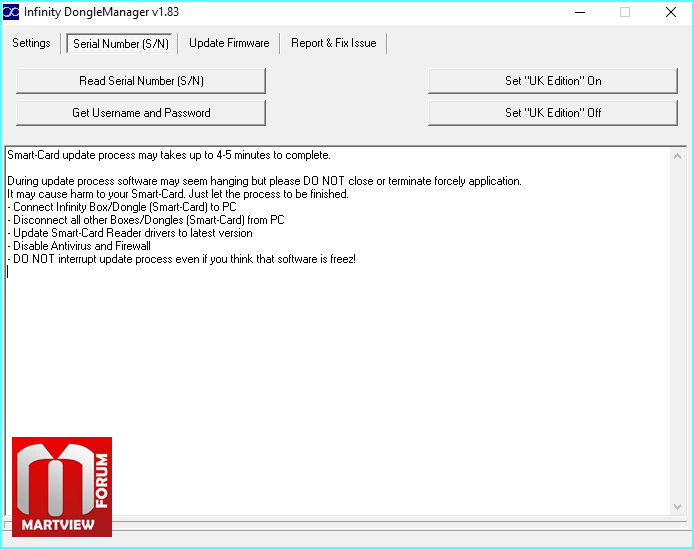Click the "Disable Antivirus and Firewall" line
Viewport: 694px width, 549px height.
point(79,246)
